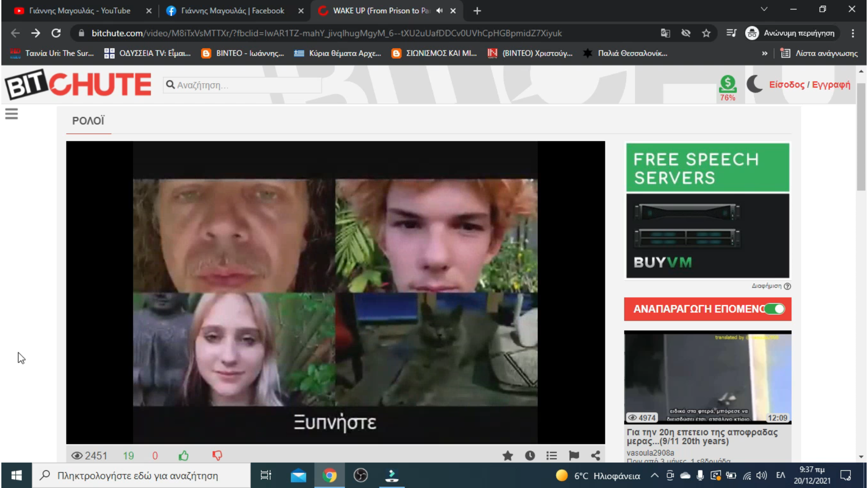Screen dimensions: 868x488
Task: Click the watch later clock icon
Action: click(530, 455)
